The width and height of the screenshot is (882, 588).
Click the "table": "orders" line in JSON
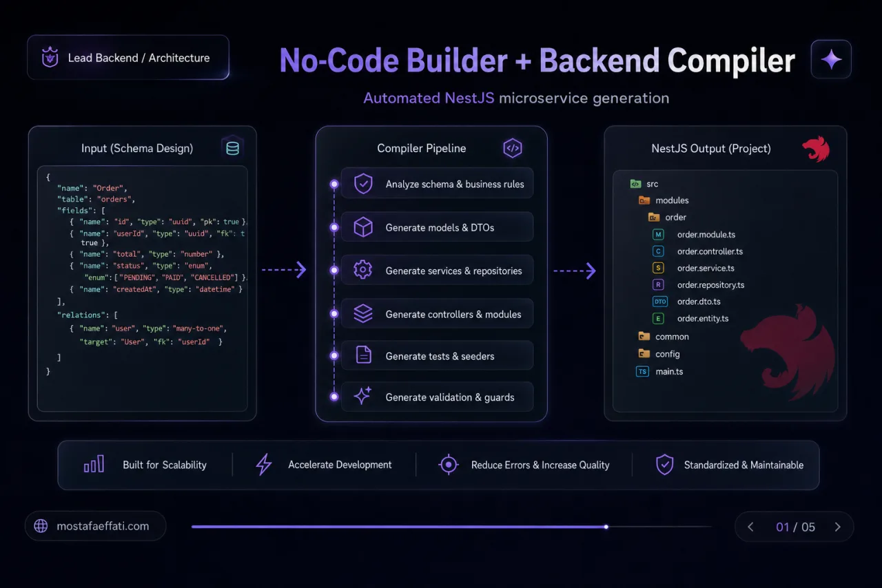click(x=96, y=199)
